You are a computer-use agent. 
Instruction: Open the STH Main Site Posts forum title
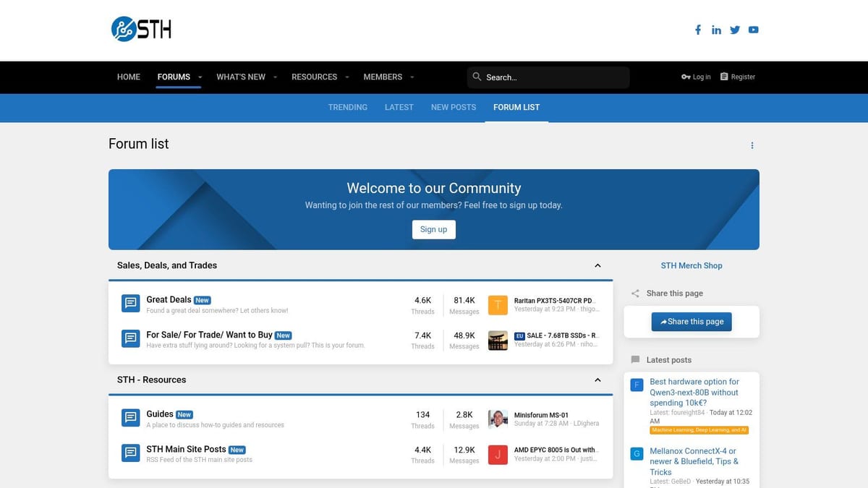(x=186, y=449)
